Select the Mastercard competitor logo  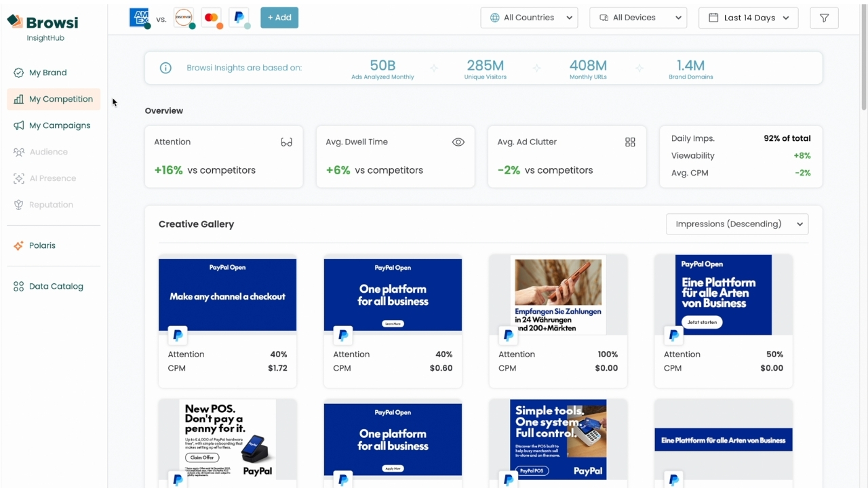212,18
